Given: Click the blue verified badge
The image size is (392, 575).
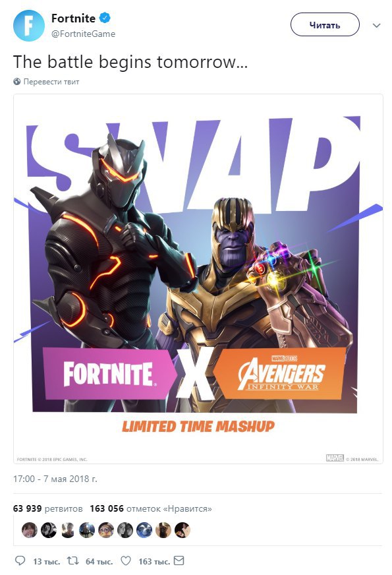Looking at the screenshot, I should pyautogui.click(x=105, y=18).
